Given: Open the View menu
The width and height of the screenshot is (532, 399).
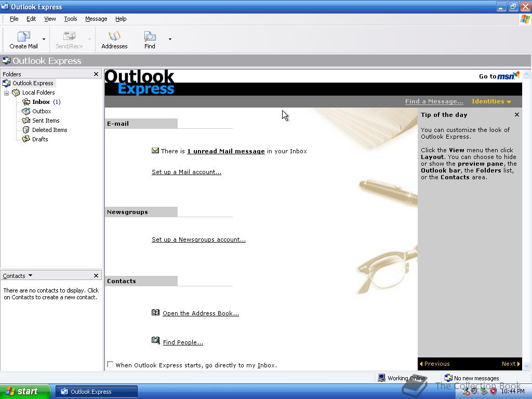Looking at the screenshot, I should tap(50, 19).
